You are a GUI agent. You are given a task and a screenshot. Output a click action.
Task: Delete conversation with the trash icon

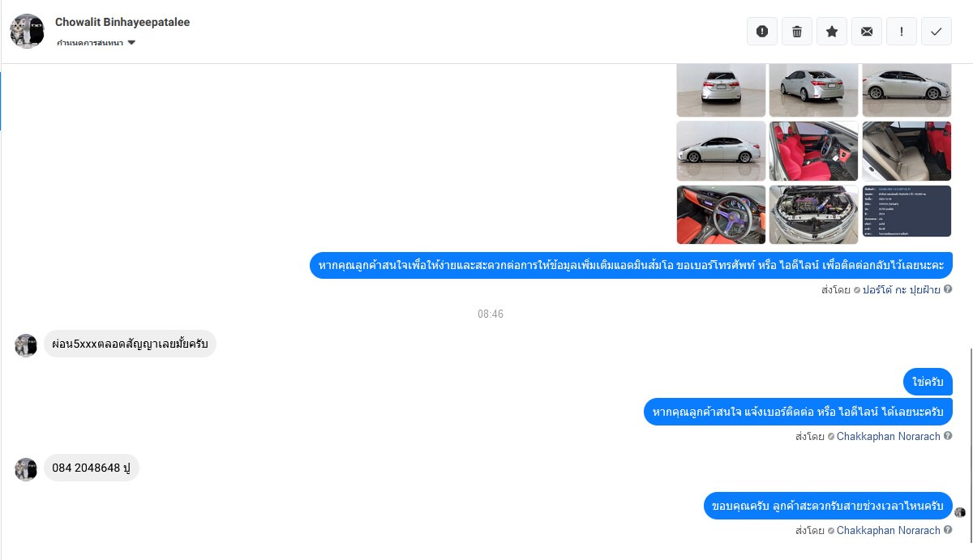(797, 32)
